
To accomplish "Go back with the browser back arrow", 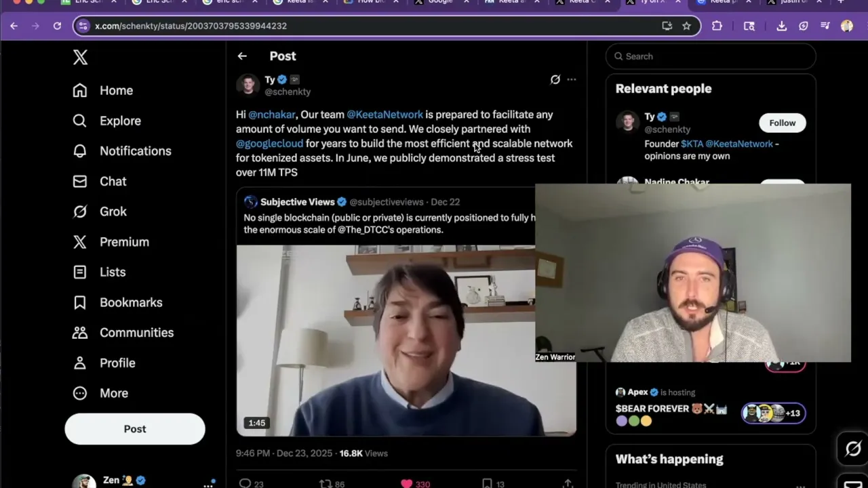I will coord(14,26).
